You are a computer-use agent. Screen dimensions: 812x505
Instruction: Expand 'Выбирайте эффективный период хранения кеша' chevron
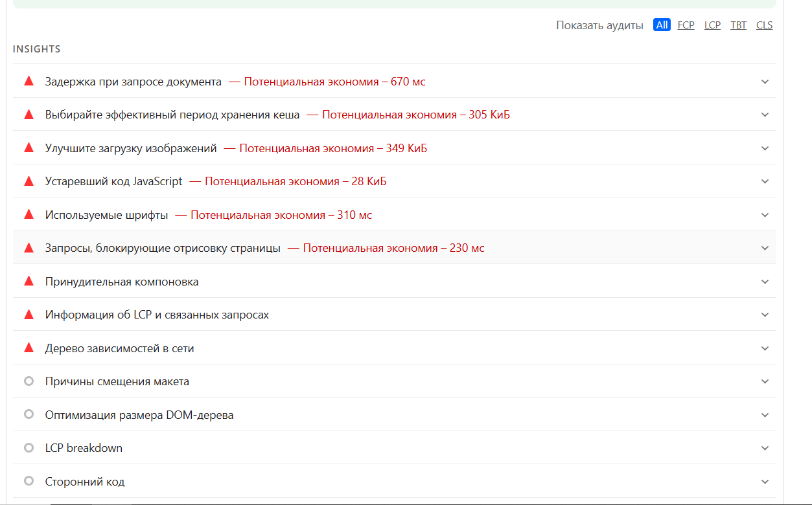click(765, 115)
